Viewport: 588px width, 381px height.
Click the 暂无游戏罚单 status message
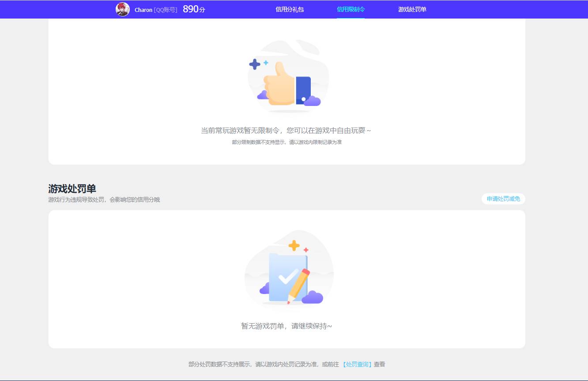coord(286,326)
